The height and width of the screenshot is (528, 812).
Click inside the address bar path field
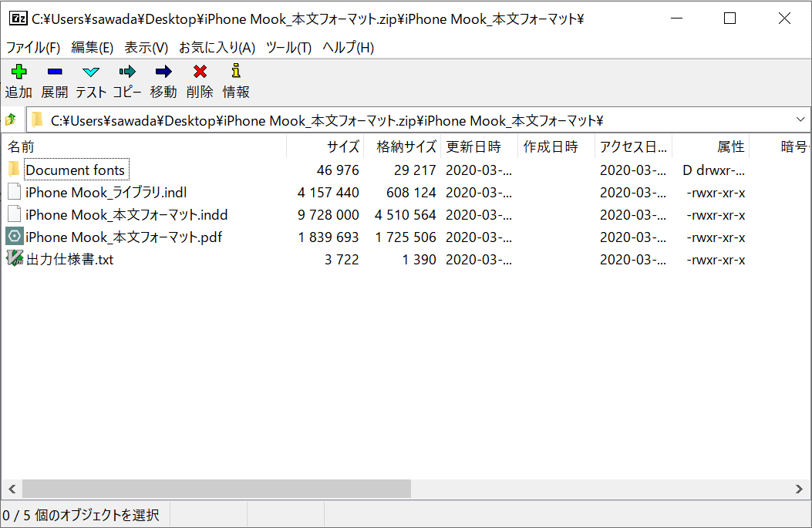pos(386,119)
